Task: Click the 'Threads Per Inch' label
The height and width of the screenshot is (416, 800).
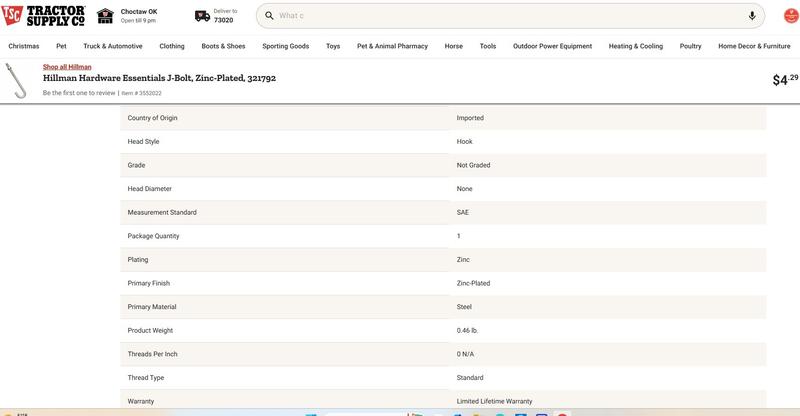Action: pyautogui.click(x=153, y=354)
